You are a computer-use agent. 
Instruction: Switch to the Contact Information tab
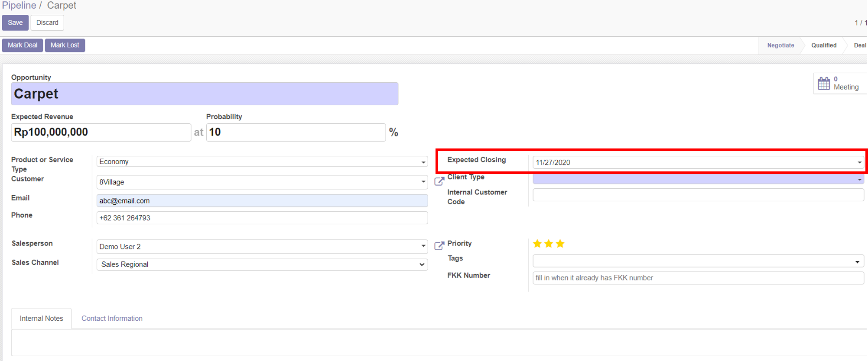[x=112, y=319]
